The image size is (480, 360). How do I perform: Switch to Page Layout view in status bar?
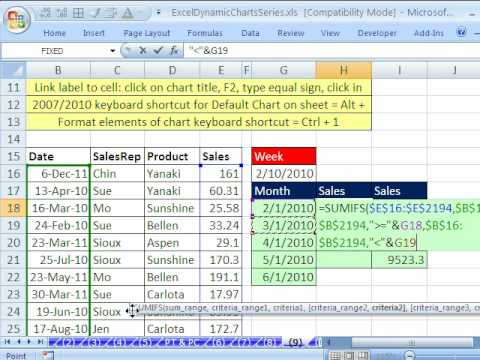coord(349,356)
